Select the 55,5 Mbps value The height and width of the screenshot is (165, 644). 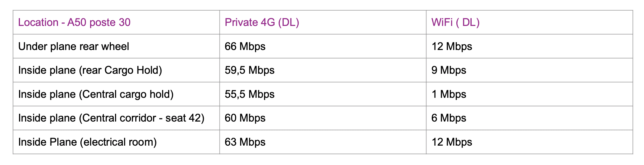pos(249,94)
